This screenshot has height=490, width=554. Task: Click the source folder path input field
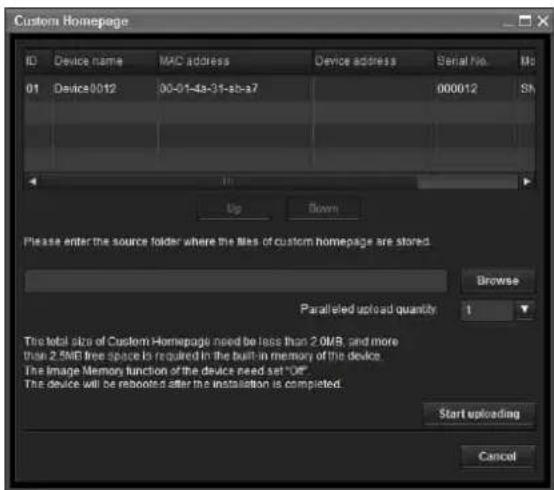[x=236, y=281]
